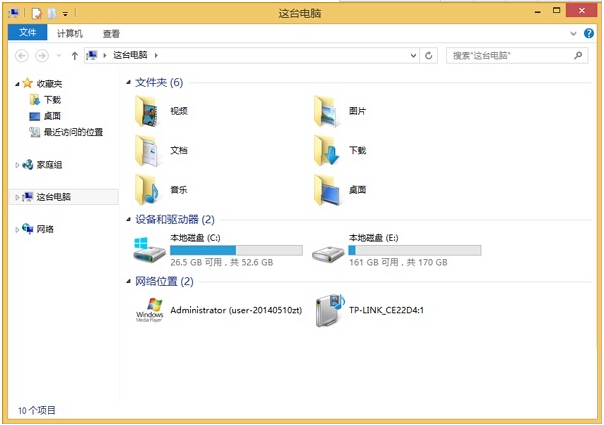Open the 图片 pictures folder icon
This screenshot has height=425, width=604.
[x=325, y=111]
